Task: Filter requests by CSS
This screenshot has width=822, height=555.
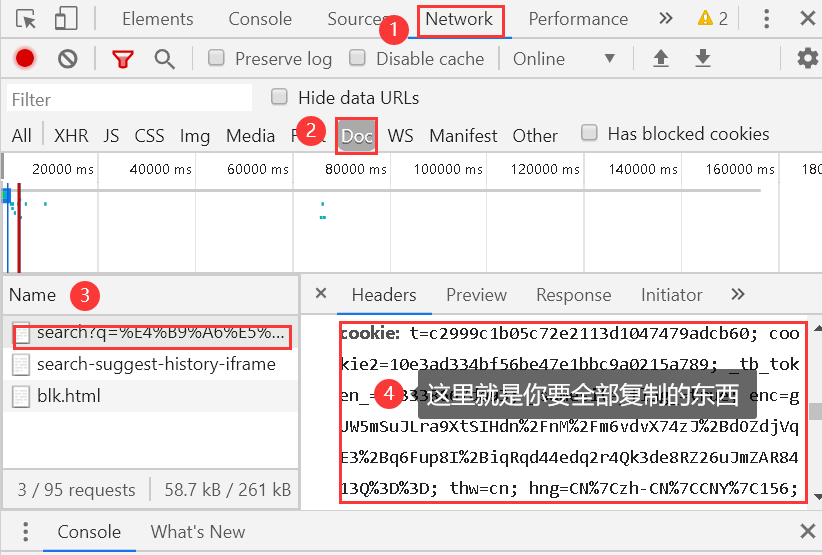Action: pyautogui.click(x=149, y=136)
